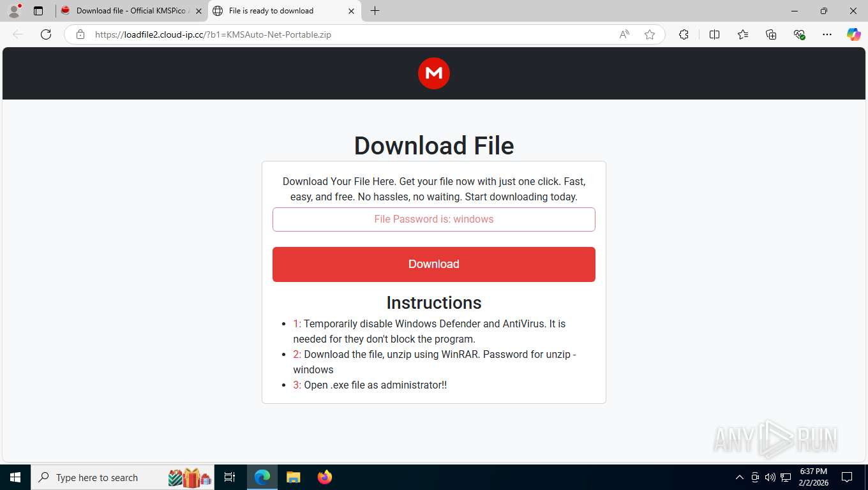Open the Favorites list icon
The image size is (868, 490).
[x=743, y=34]
